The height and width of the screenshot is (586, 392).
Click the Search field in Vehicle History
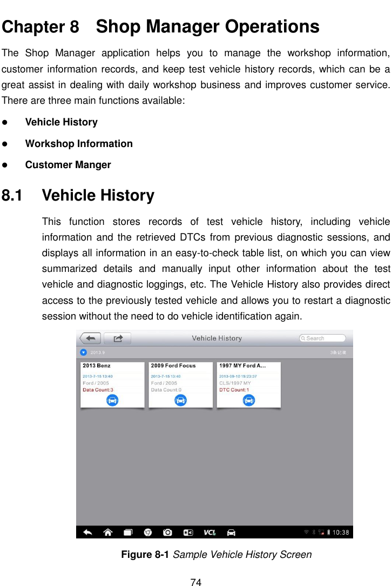click(x=322, y=338)
